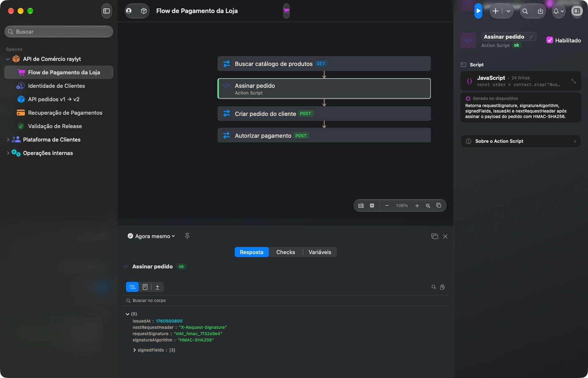Click the import tray icon in the top toolbar
The width and height of the screenshot is (588, 378).
(540, 11)
